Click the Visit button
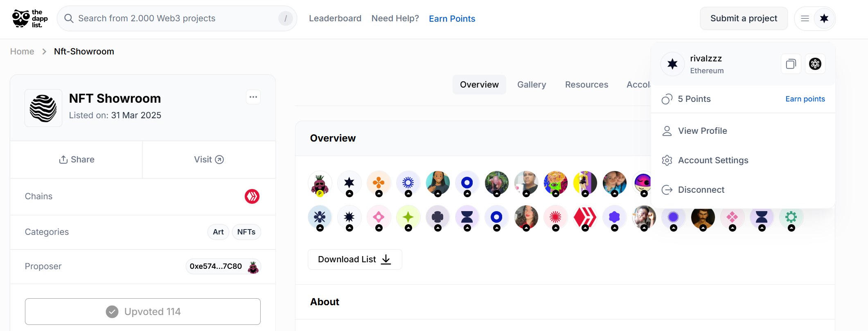 (209, 160)
